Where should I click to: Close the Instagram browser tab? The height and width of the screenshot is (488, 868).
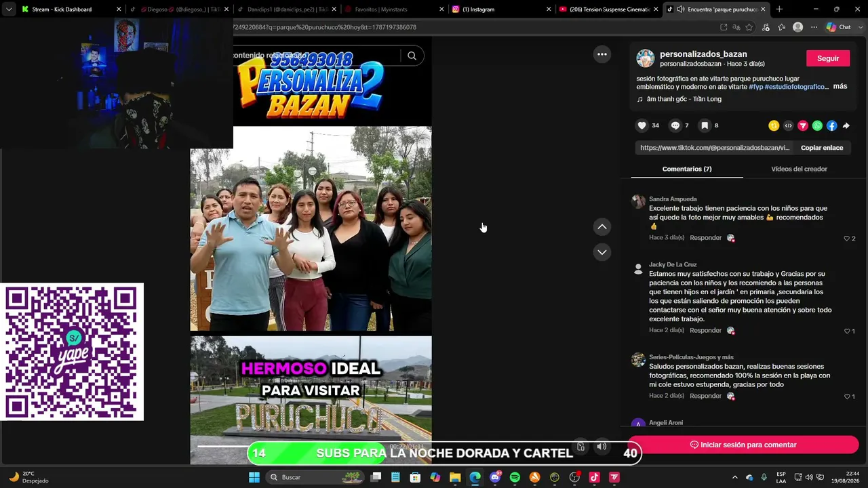tap(549, 9)
